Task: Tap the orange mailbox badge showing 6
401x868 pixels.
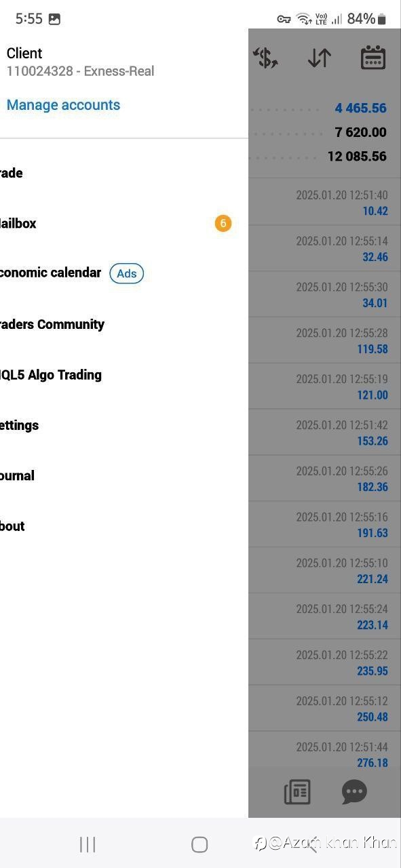Action: click(x=223, y=223)
